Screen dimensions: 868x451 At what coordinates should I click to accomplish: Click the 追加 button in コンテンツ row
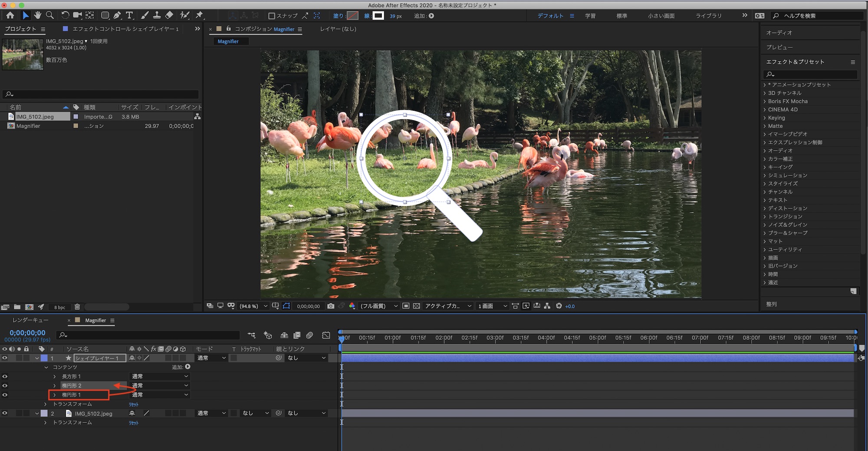click(x=187, y=367)
